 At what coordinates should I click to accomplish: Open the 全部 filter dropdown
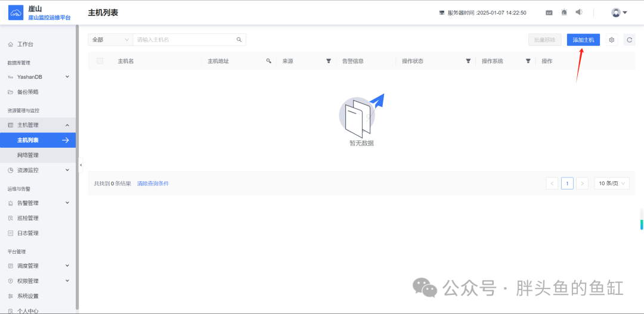click(110, 40)
